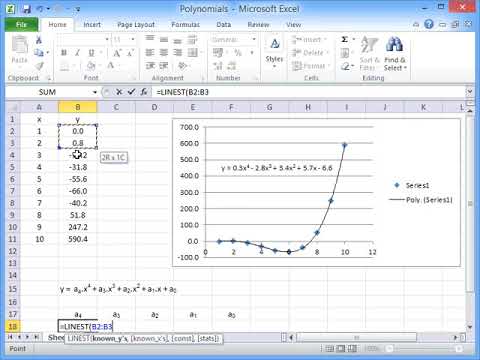Click the Clear eraser icon in Editing group

tap(345, 66)
